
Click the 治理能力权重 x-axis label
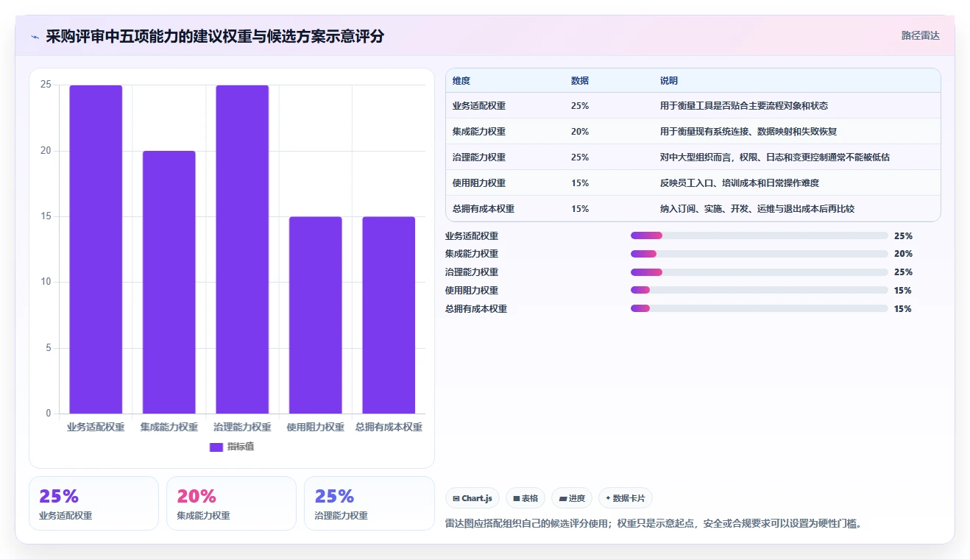pyautogui.click(x=242, y=428)
